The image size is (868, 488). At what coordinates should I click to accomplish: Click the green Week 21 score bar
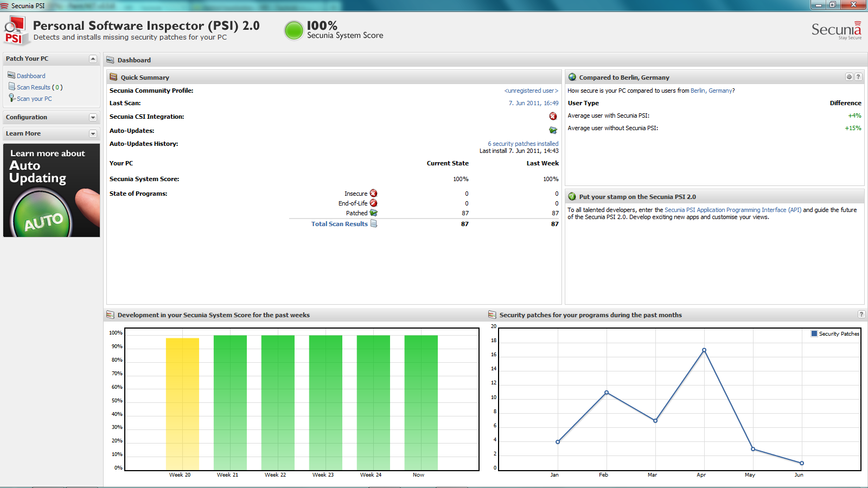(230, 402)
